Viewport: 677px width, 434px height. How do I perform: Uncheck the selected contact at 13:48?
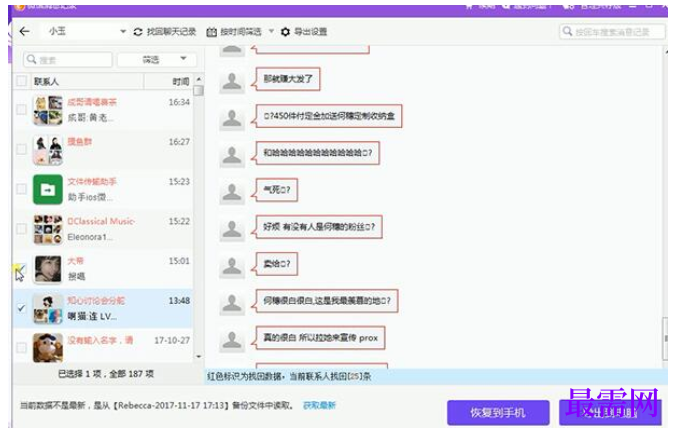(21, 308)
